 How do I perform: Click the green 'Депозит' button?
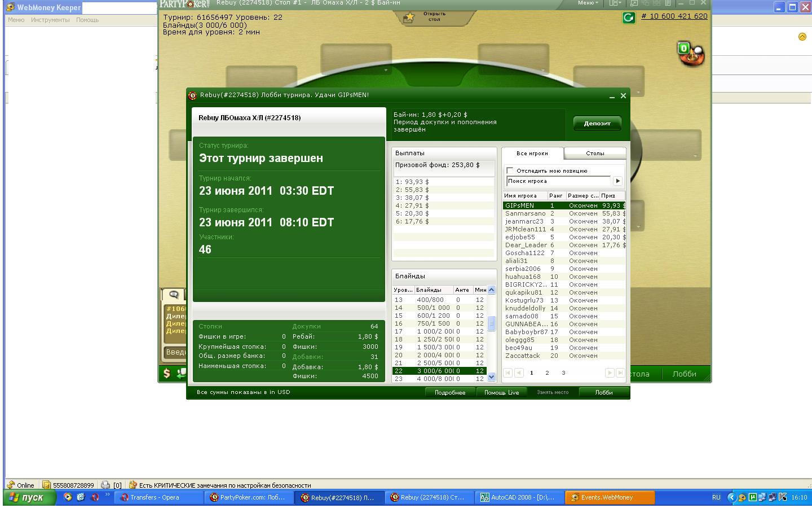click(x=597, y=124)
